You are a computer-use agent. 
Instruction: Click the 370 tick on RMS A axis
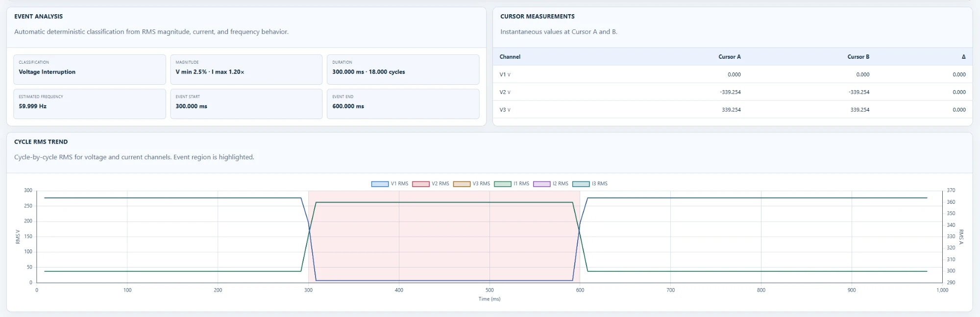pos(951,190)
